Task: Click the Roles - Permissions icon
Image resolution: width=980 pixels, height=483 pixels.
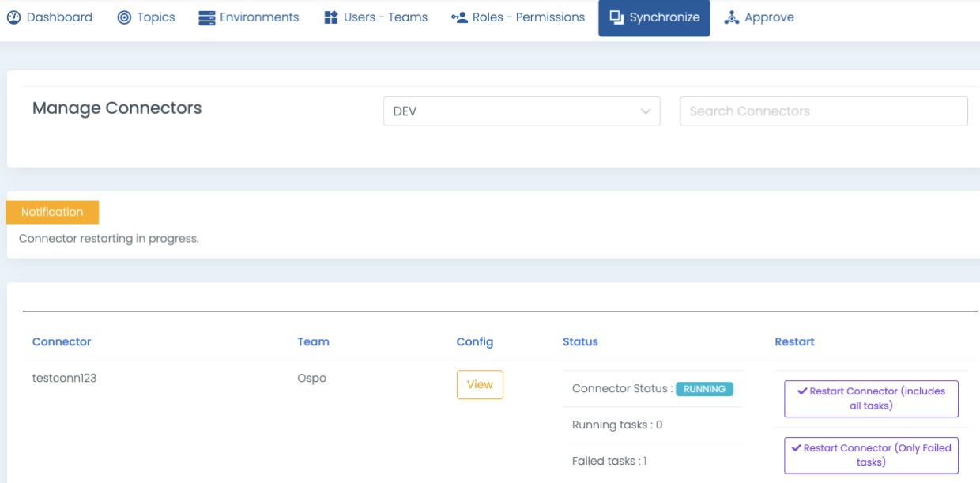Action: [x=459, y=17]
